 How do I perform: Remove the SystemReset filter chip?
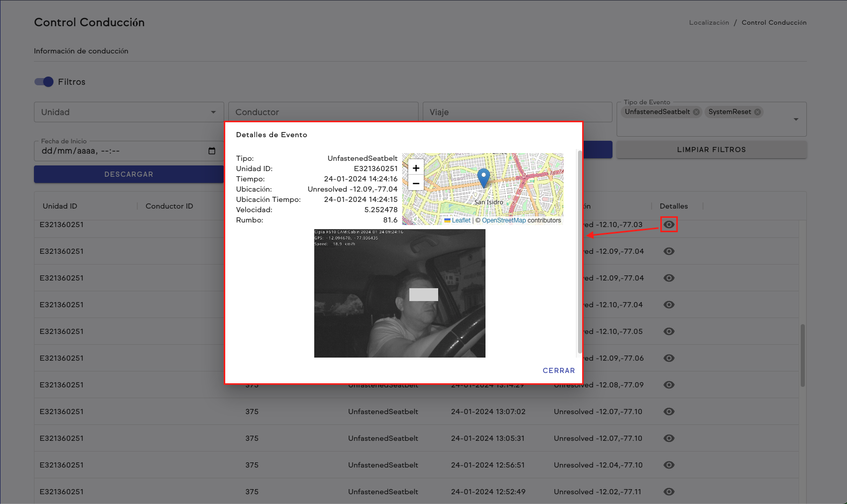tap(757, 111)
